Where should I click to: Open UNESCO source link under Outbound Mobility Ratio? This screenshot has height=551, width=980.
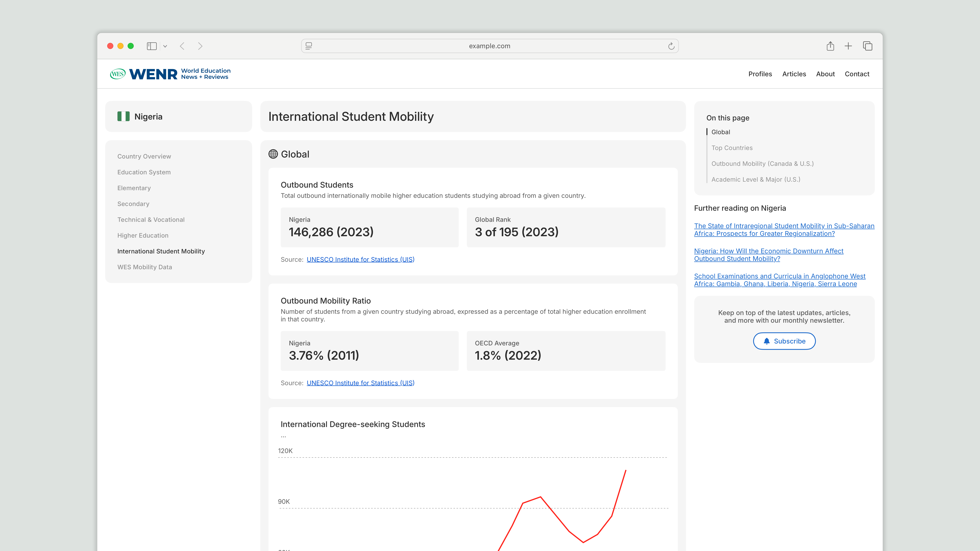click(361, 383)
